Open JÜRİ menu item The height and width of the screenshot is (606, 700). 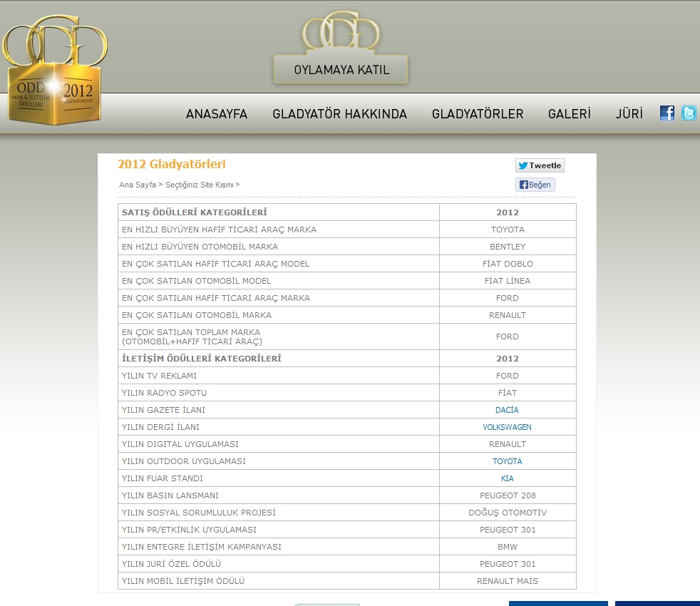[629, 114]
